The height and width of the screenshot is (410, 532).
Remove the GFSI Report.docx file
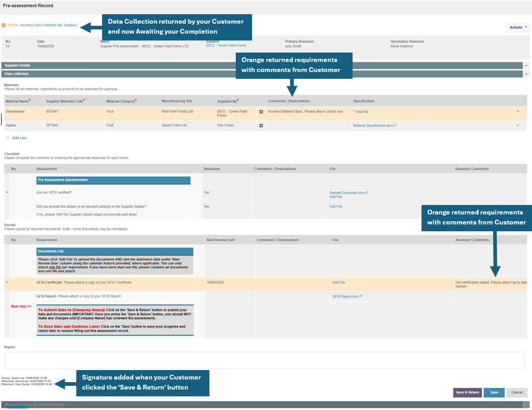[361, 296]
